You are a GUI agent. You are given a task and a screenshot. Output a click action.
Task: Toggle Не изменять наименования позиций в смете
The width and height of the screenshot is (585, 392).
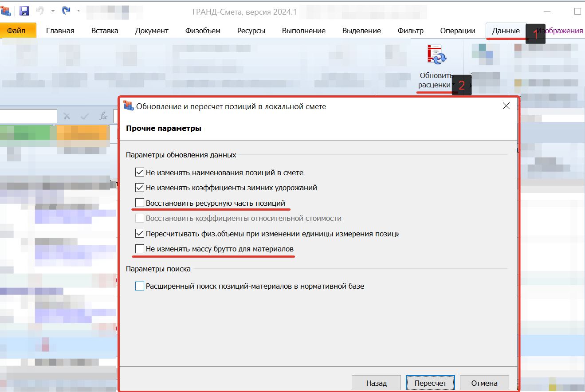tap(140, 172)
